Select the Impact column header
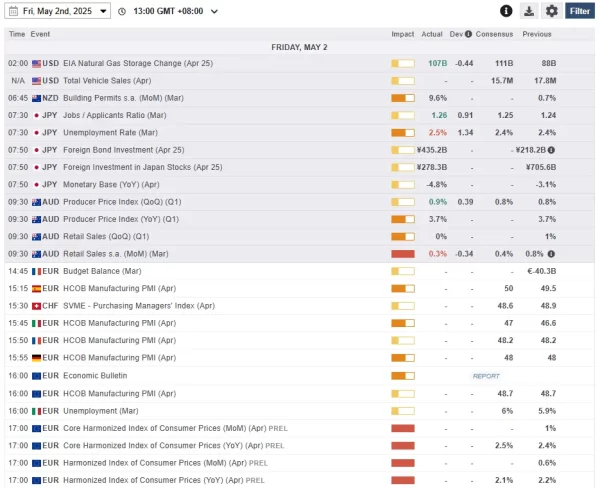 click(x=403, y=34)
